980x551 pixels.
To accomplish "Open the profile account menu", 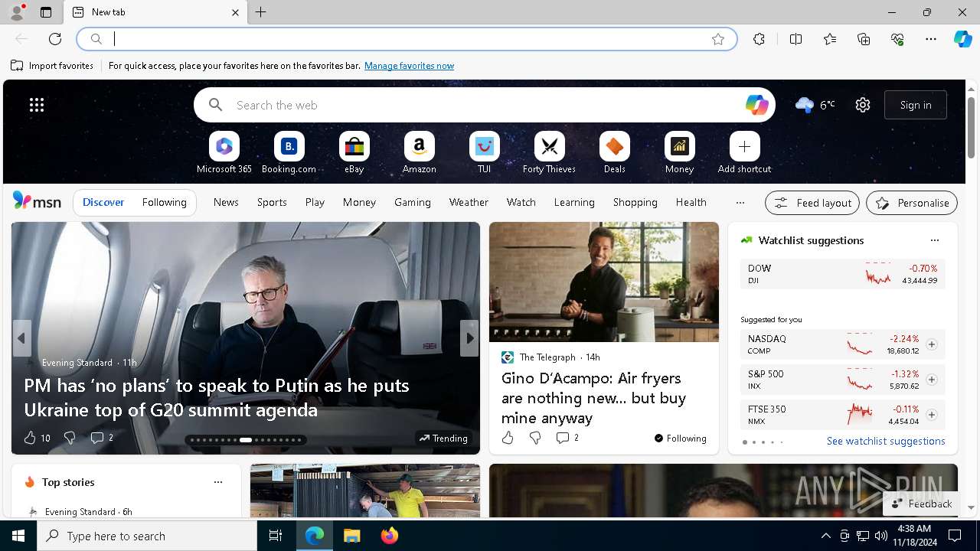I will coord(17,12).
